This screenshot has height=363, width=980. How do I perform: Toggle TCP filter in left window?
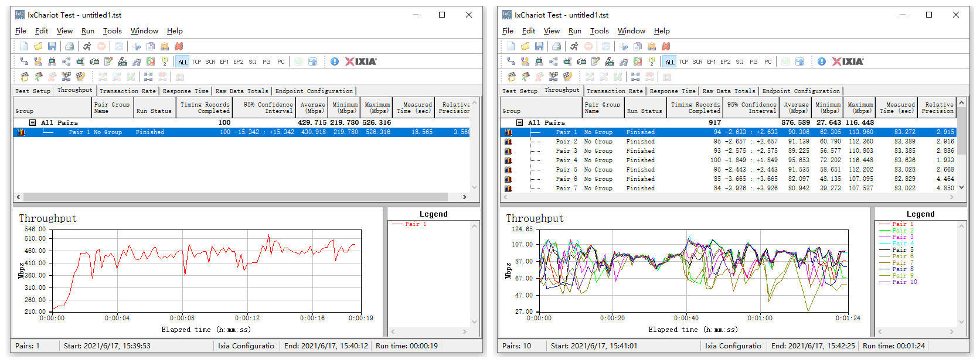pyautogui.click(x=196, y=61)
